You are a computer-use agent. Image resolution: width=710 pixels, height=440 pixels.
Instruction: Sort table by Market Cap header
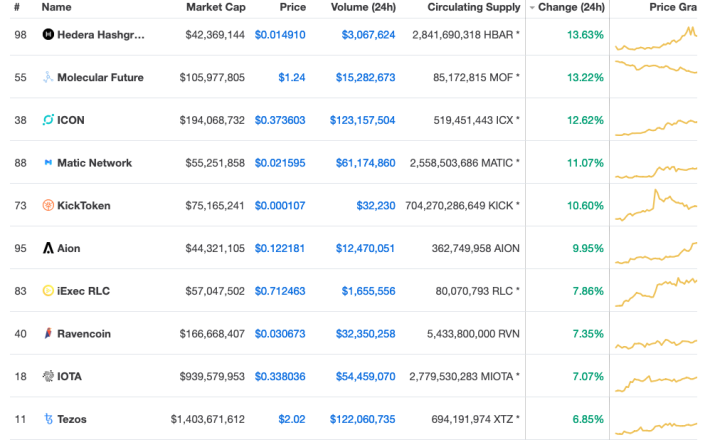pos(216,7)
